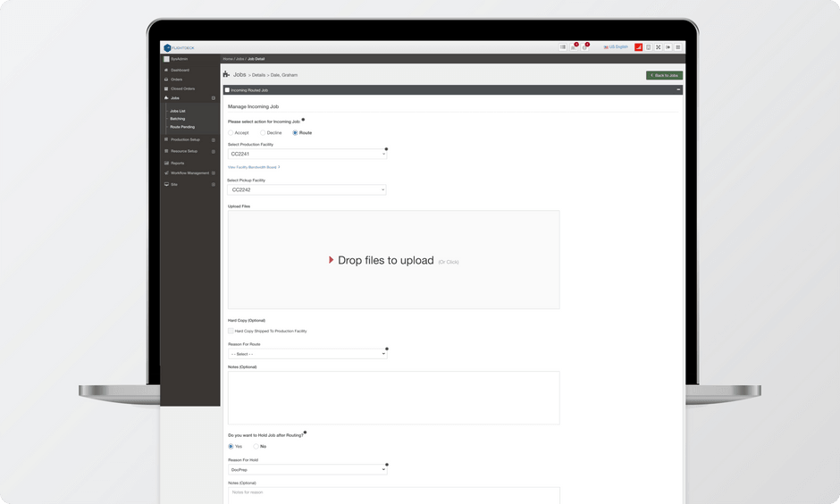The height and width of the screenshot is (504, 840).
Task: Click the Reports chart icon in sidebar
Action: pos(166,163)
